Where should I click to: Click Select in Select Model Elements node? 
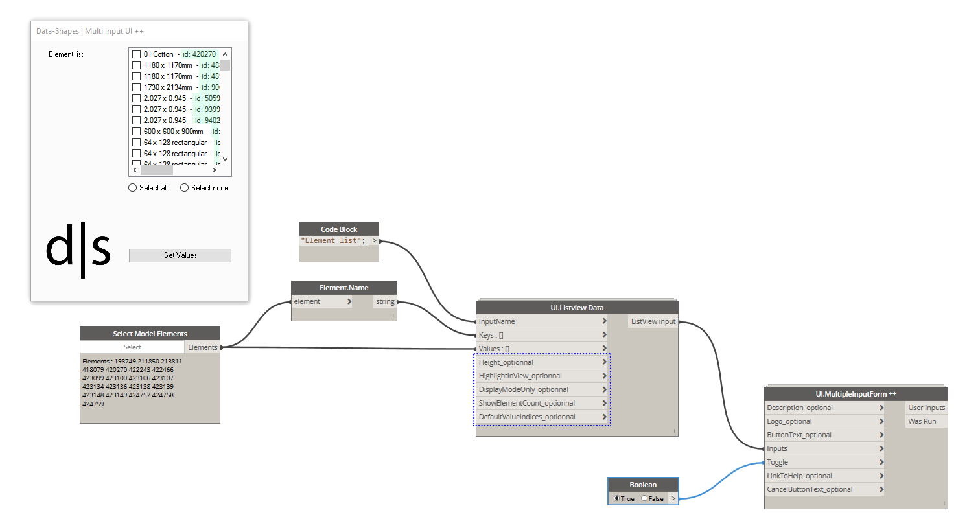point(132,347)
